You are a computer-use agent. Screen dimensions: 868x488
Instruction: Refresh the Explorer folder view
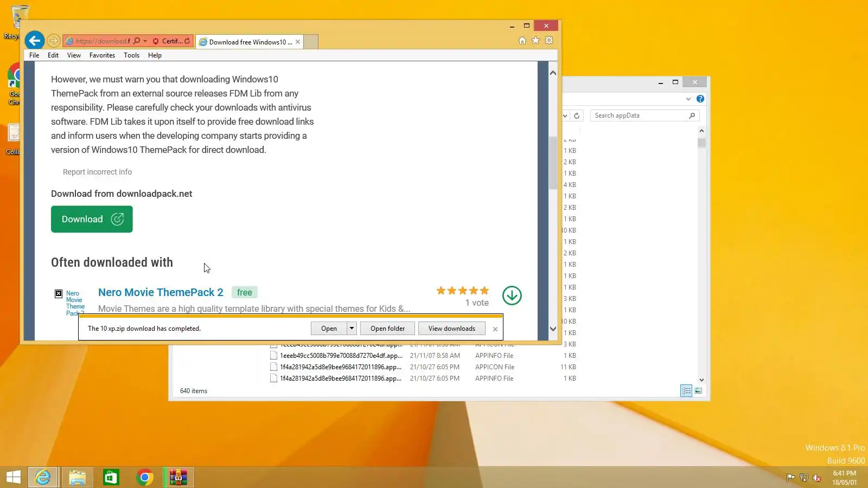click(577, 115)
